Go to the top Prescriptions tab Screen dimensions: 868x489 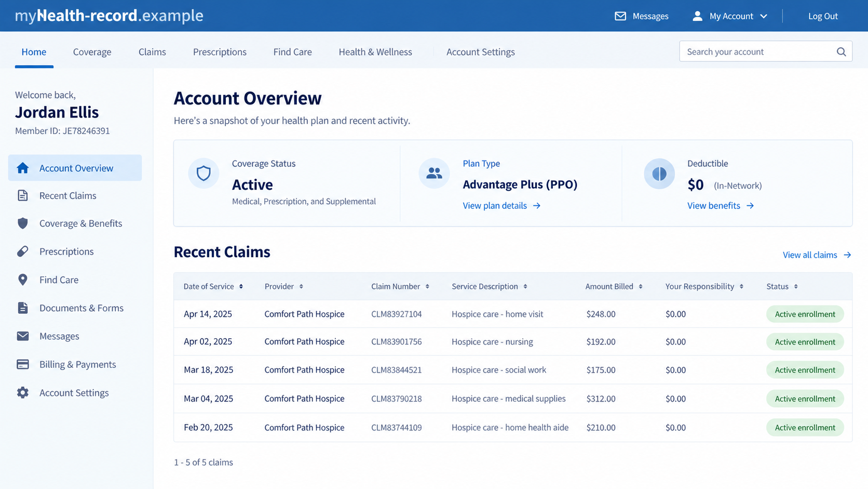[x=220, y=52]
